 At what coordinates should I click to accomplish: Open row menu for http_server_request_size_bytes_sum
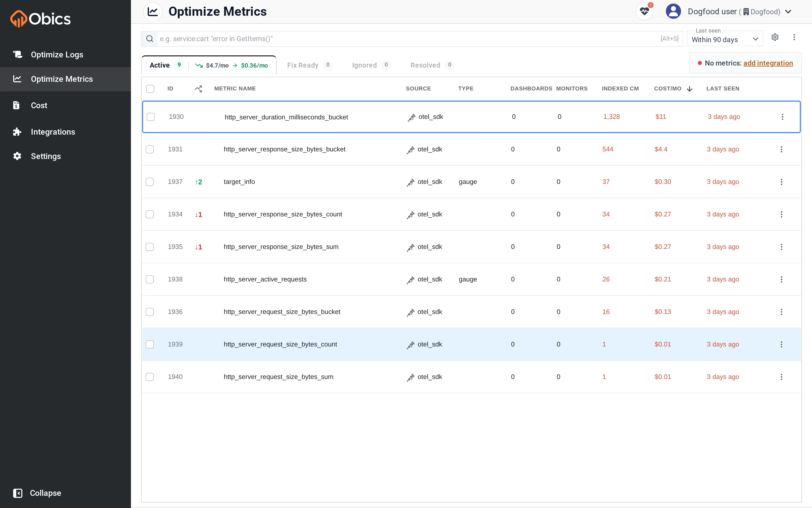[782, 377]
